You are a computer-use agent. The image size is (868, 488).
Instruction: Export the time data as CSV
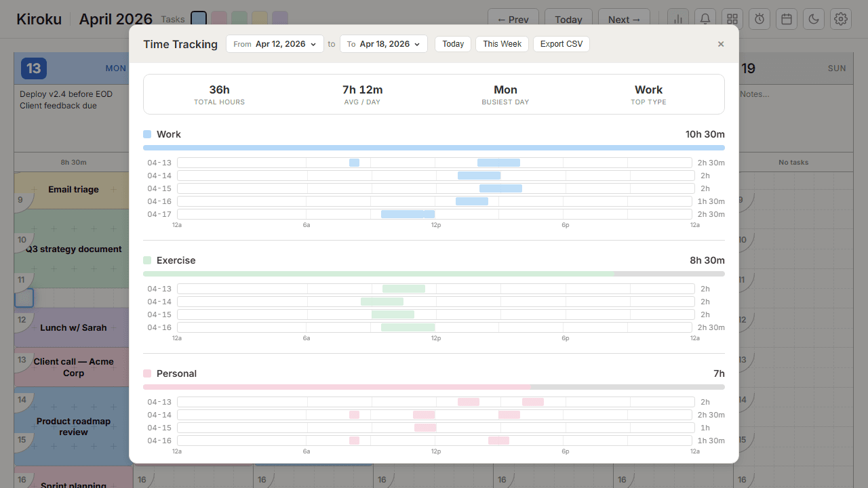561,43
